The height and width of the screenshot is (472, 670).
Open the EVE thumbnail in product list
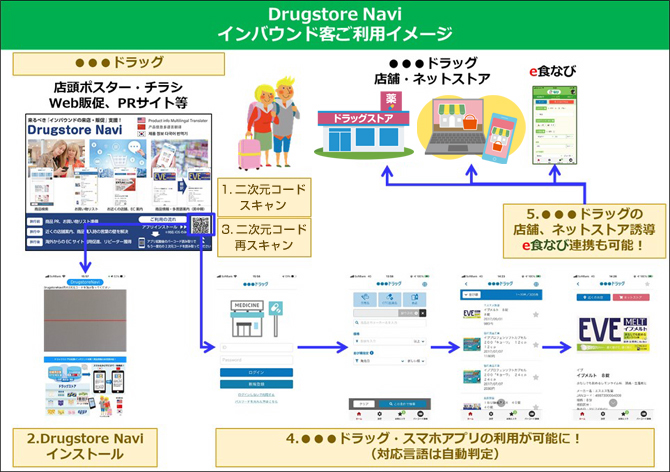[x=472, y=314]
